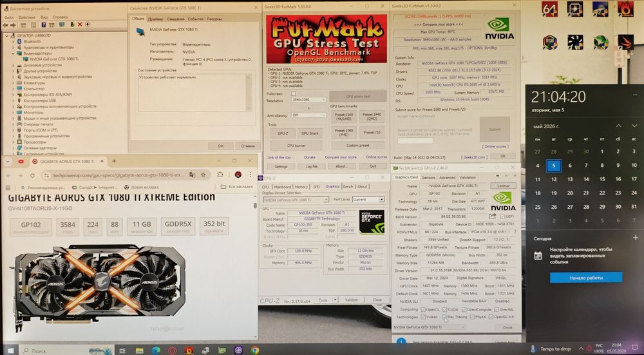
Task: Open Task View on the taskbar
Action: coord(122,350)
